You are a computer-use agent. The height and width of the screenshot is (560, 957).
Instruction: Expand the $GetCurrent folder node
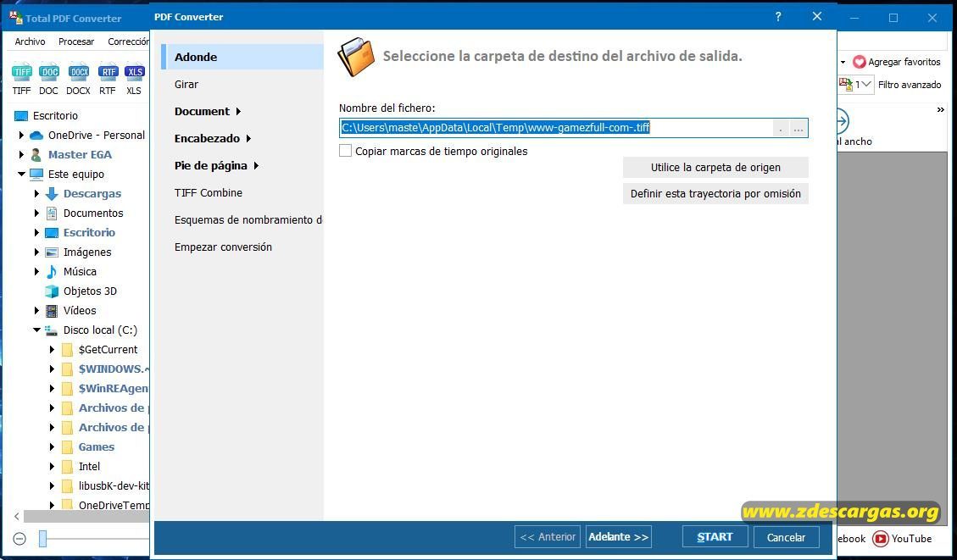click(x=52, y=350)
